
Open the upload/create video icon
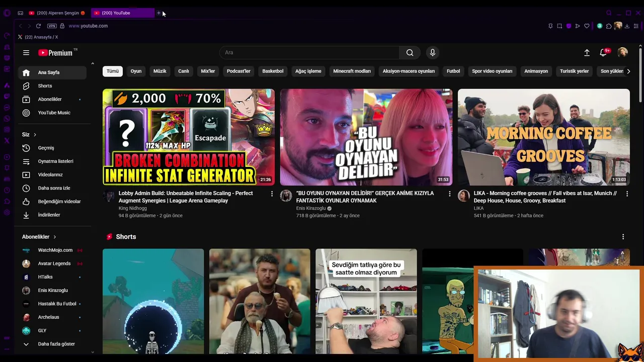pyautogui.click(x=587, y=52)
